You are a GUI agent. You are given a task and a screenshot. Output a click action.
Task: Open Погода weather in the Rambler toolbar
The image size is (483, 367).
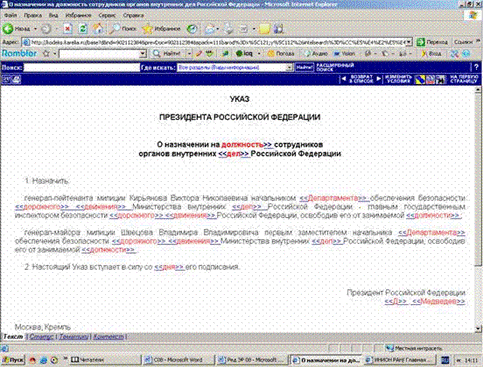281,53
